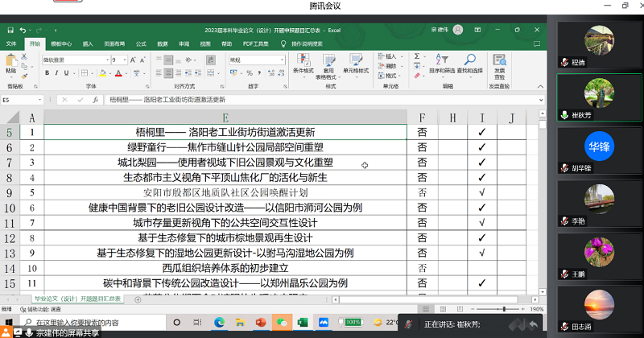Open PowerPoint from the Windows taskbar
Screen dimensions: 644x338
260,322
